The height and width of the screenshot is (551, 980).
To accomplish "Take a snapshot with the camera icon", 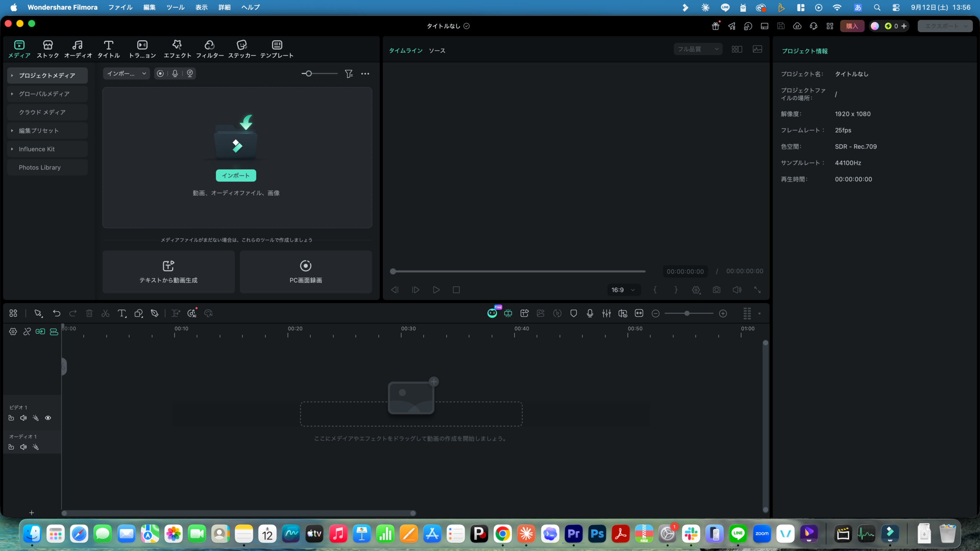I will tap(717, 290).
